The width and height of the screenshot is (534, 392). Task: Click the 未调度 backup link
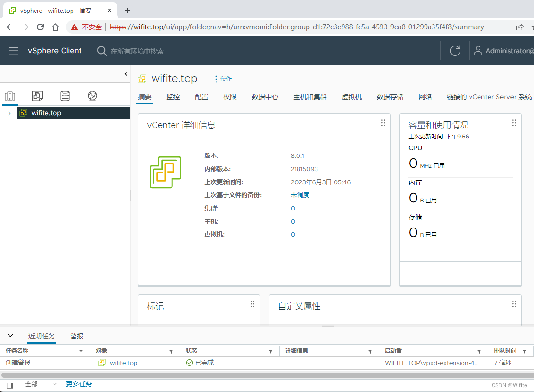tap(300, 195)
